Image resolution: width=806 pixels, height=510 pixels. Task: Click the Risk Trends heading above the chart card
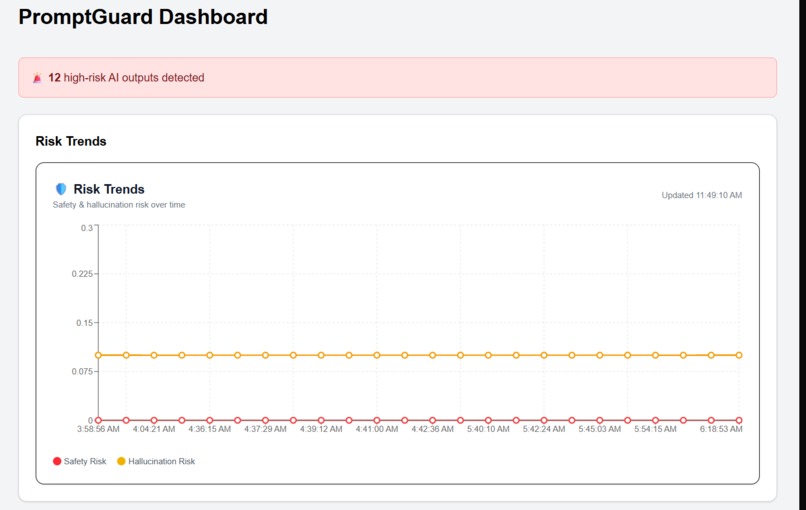pyautogui.click(x=71, y=141)
